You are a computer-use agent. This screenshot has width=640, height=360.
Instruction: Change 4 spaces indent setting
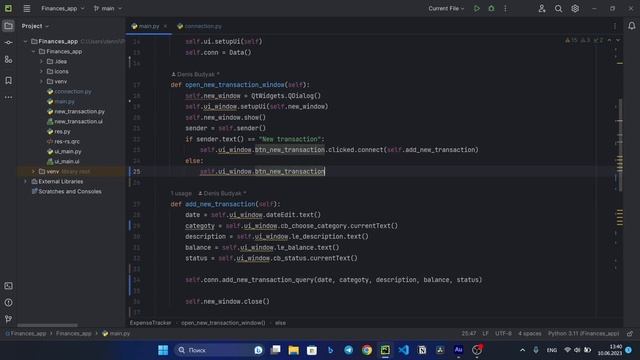coord(529,333)
